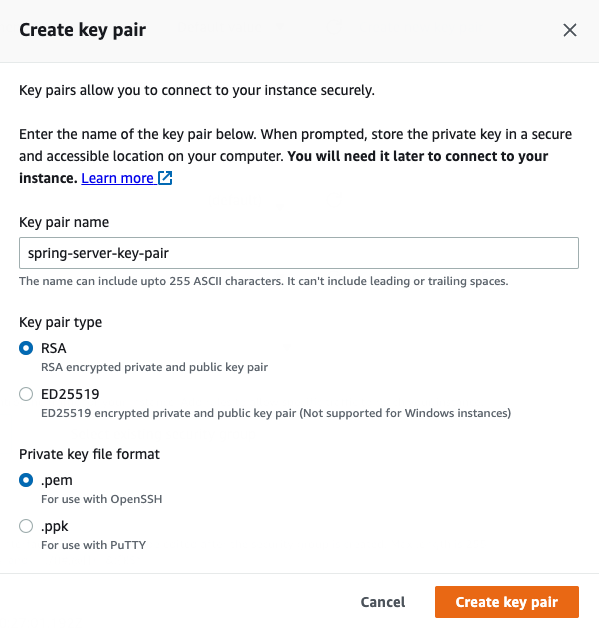Click the .ppk option label
The height and width of the screenshot is (630, 599).
point(55,527)
